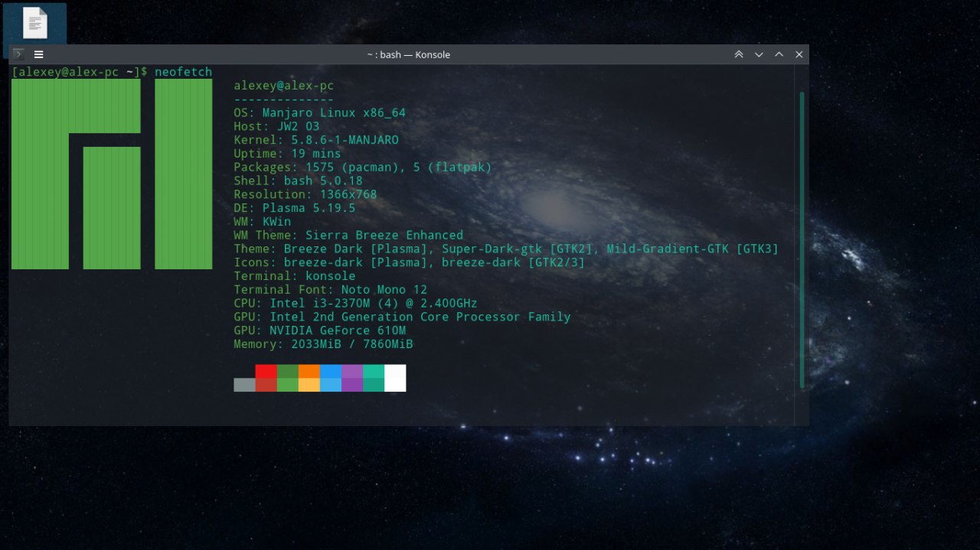
Task: Click the 'GPU: NVIDIA GeForce 610M' line
Action: pyautogui.click(x=320, y=330)
